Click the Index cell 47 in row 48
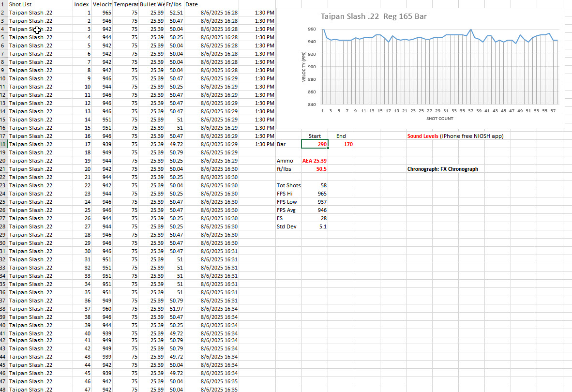The width and height of the screenshot is (572, 392). click(x=82, y=389)
